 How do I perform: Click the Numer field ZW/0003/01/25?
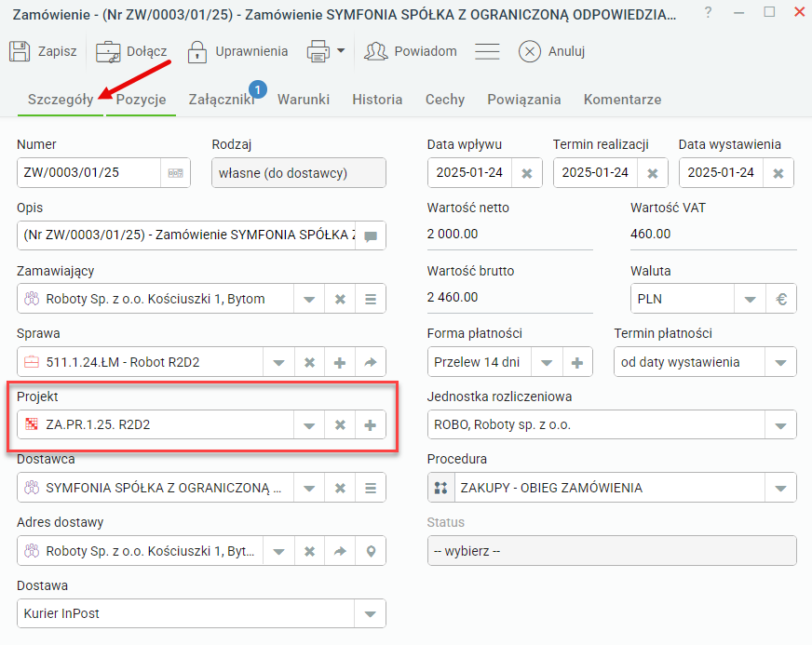click(88, 172)
